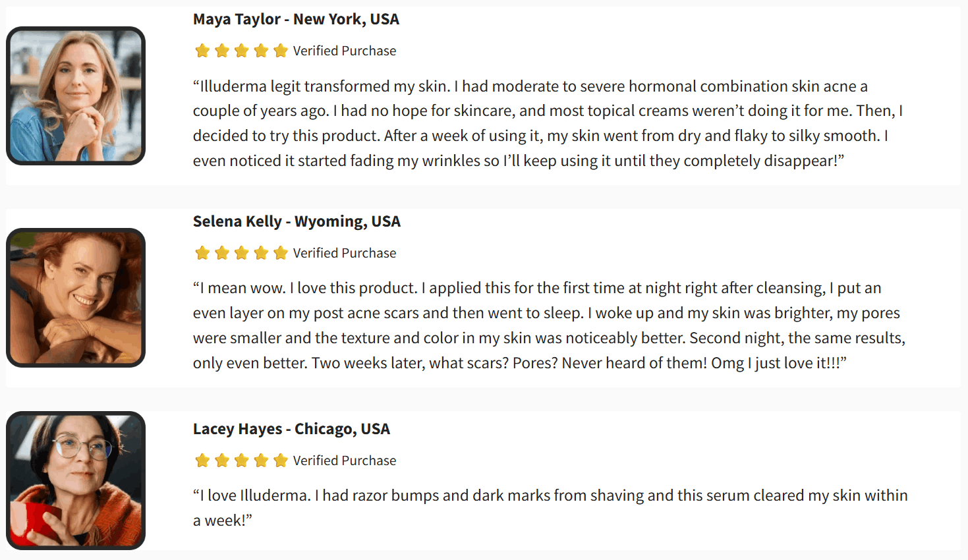Image resolution: width=968 pixels, height=560 pixels.
Task: Click the first star in Maya Taylor's rating
Action: tap(202, 51)
